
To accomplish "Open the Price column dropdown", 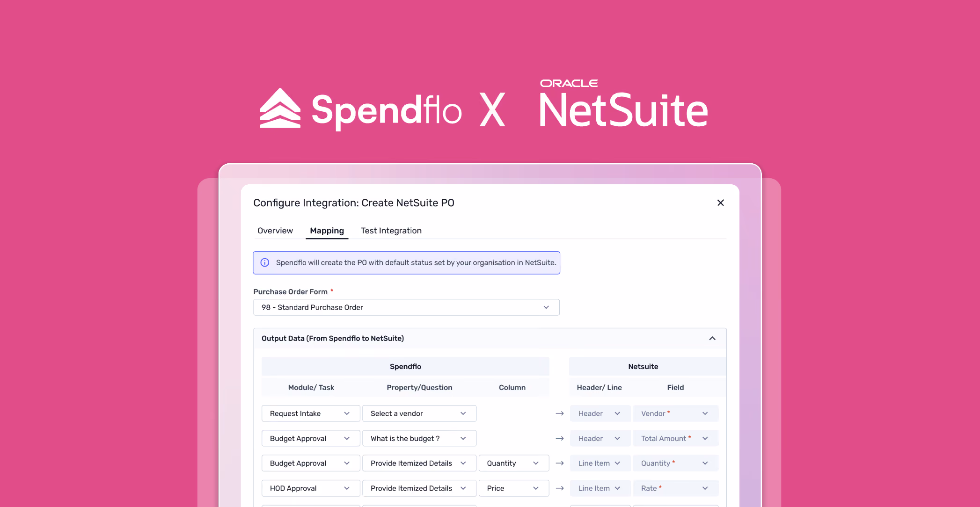I will (x=514, y=488).
